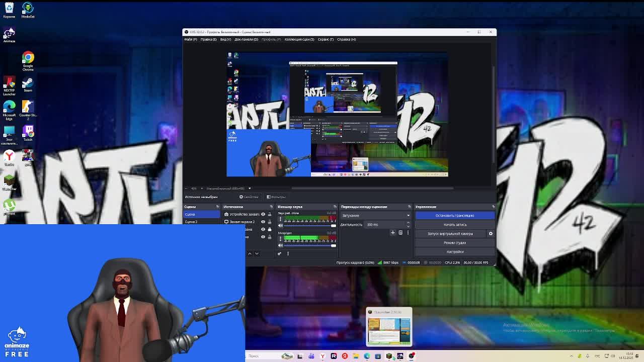
Task: Lock the Захват экрана 2 source
Action: tap(269, 222)
